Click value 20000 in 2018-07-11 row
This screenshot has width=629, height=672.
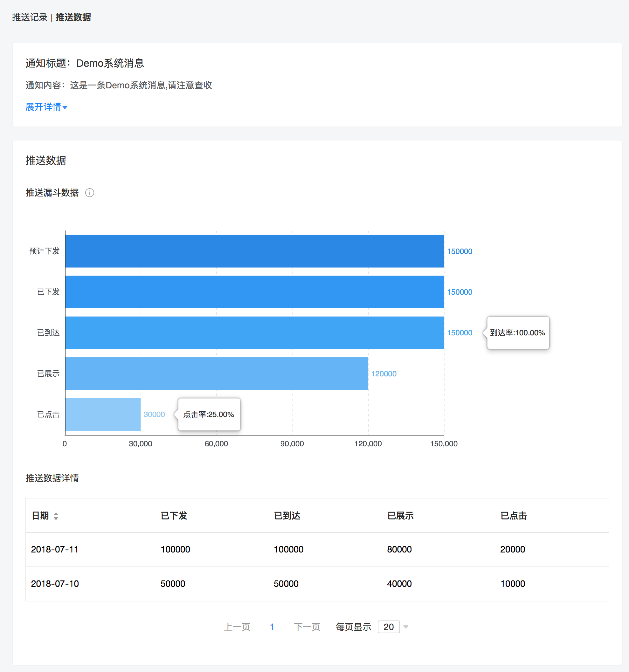(x=513, y=550)
